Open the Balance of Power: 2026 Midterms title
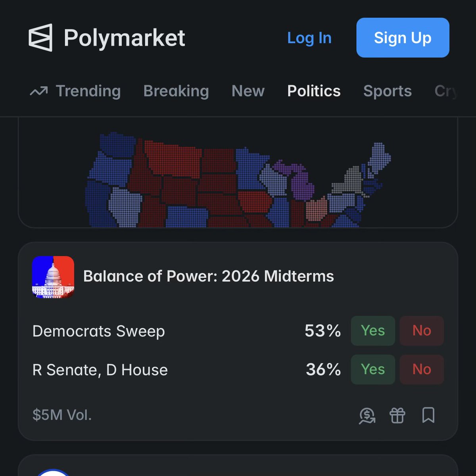The height and width of the screenshot is (476, 476). click(209, 276)
